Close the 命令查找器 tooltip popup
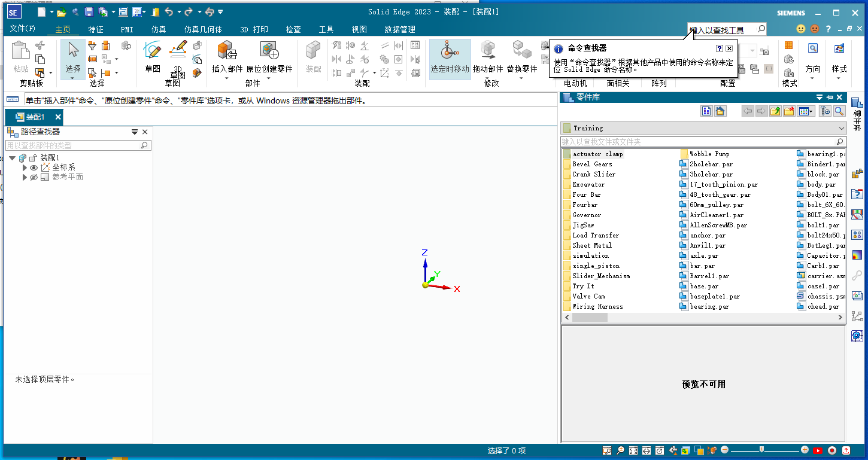Image resolution: width=868 pixels, height=460 pixels. [729, 48]
